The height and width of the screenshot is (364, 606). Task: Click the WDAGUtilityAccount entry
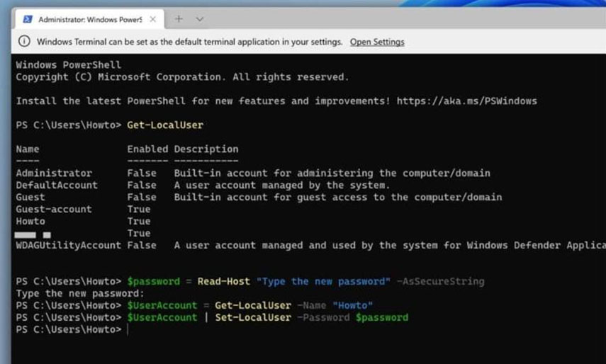click(x=69, y=245)
